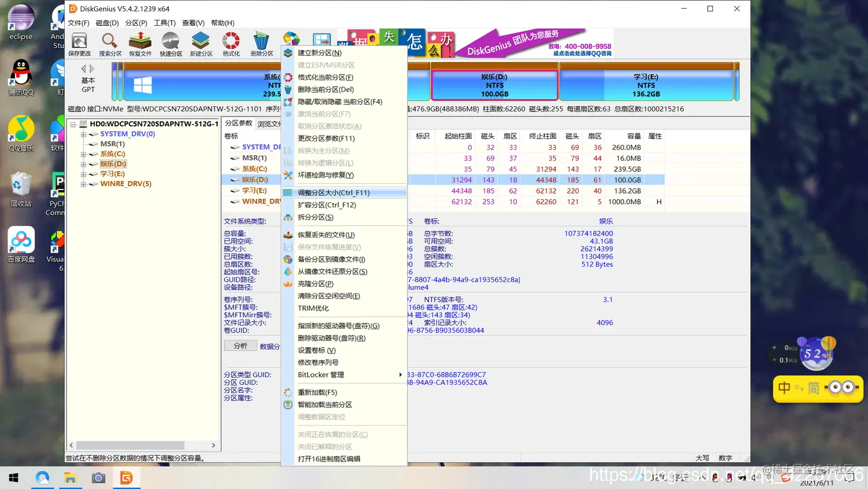This screenshot has width=868, height=489.
Task: Select the 格式化 format toolbar icon
Action: (x=231, y=43)
